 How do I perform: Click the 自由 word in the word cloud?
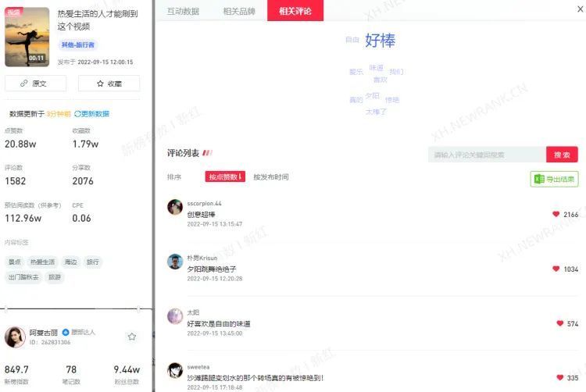(x=352, y=40)
